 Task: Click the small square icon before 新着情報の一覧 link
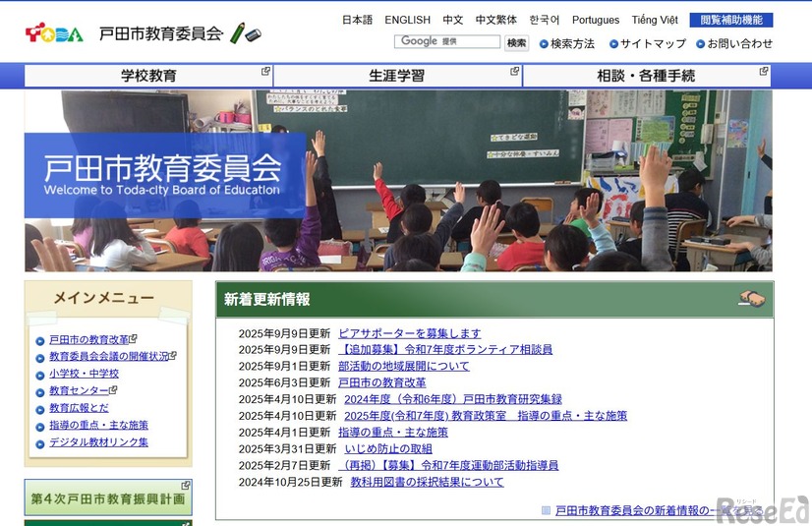[546, 510]
